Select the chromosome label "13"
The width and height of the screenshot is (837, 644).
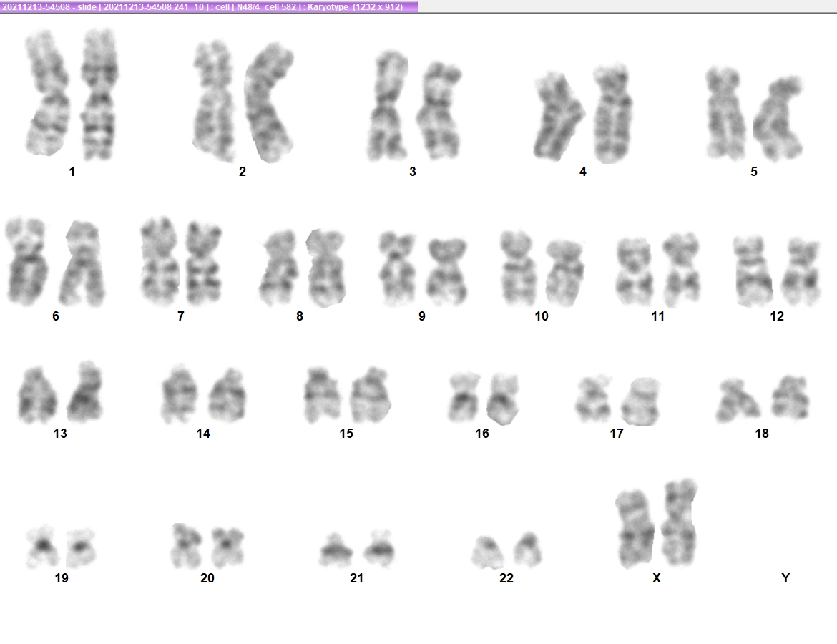click(60, 434)
